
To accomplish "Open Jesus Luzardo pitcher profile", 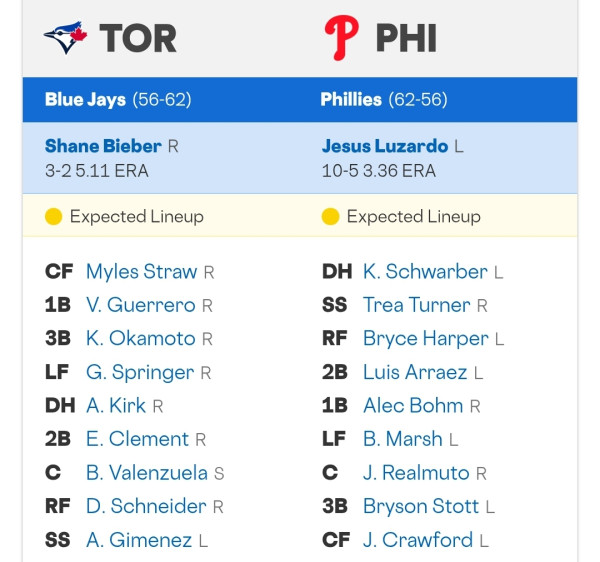I will point(385,146).
